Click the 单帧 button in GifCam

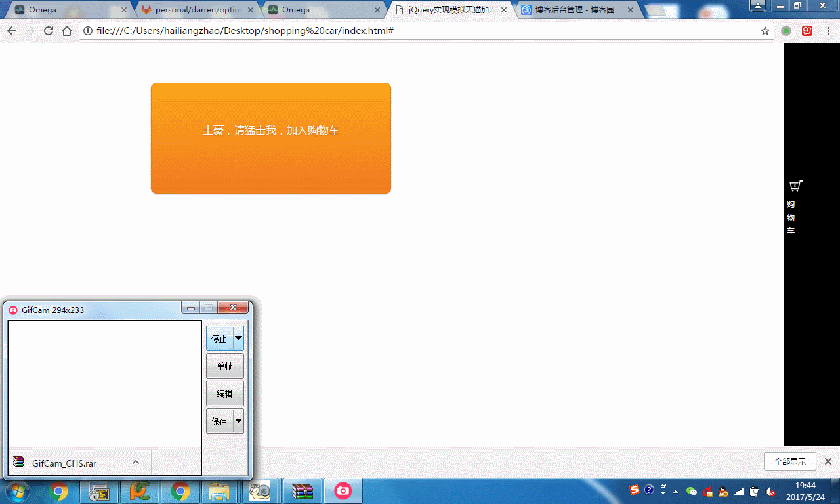tap(225, 366)
